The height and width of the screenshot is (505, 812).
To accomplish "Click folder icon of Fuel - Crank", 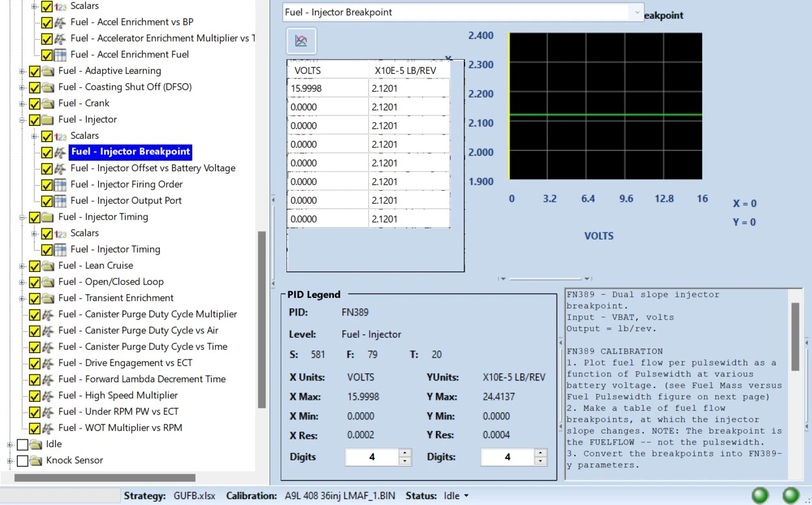I will (48, 103).
